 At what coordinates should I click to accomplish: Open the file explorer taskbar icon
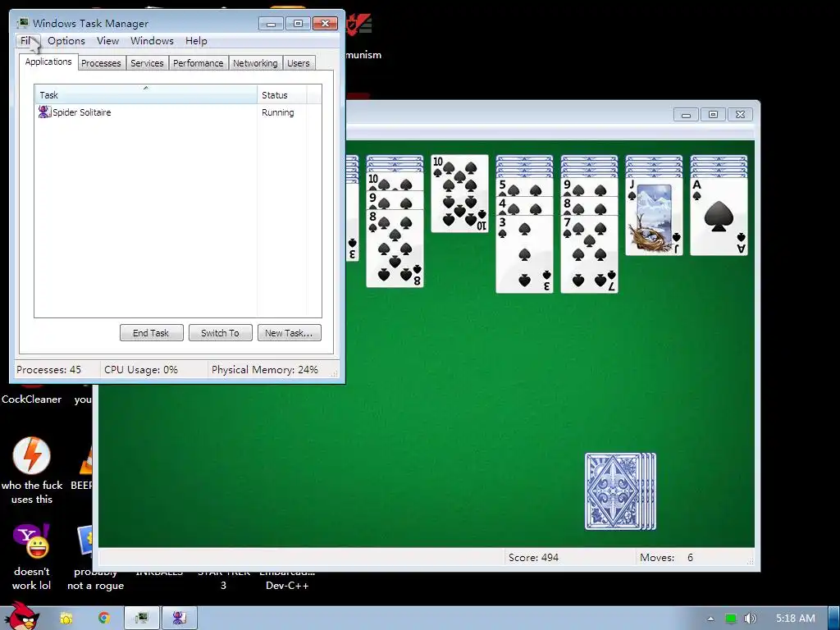pos(66,619)
